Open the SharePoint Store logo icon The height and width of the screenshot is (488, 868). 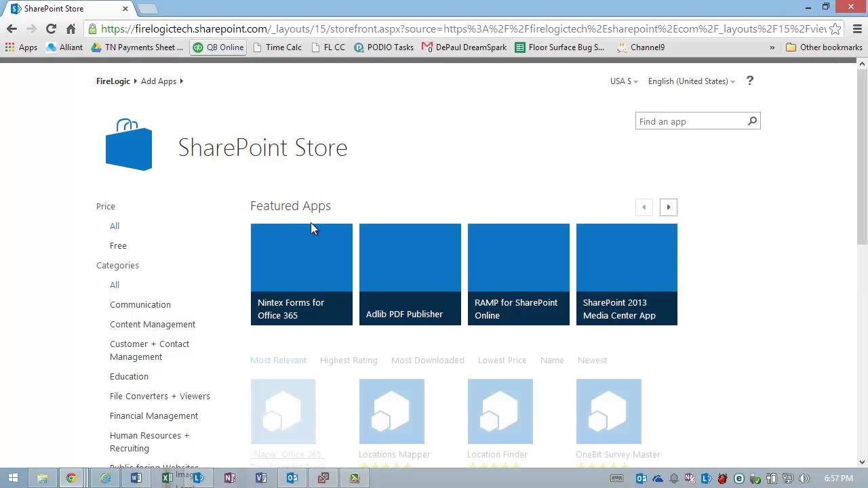pos(128,144)
